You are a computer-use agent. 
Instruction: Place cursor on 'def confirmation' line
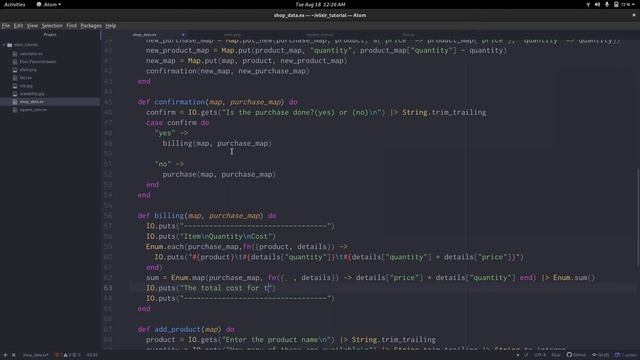click(218, 102)
